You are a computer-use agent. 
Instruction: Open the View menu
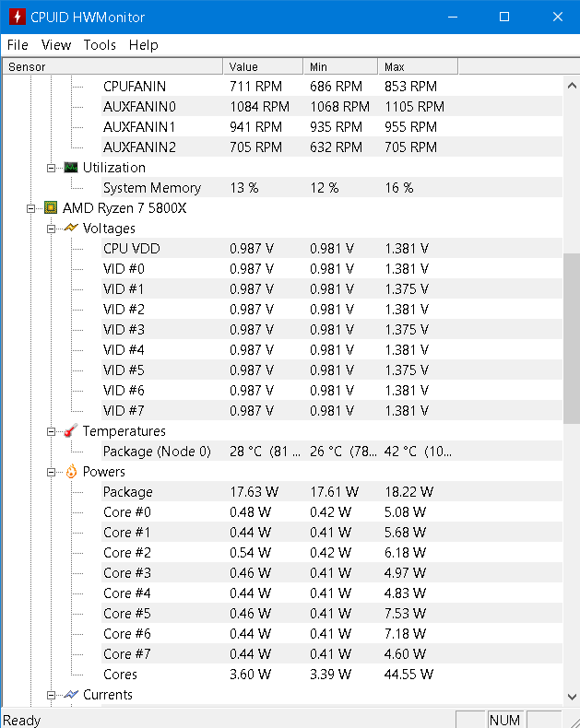click(56, 45)
